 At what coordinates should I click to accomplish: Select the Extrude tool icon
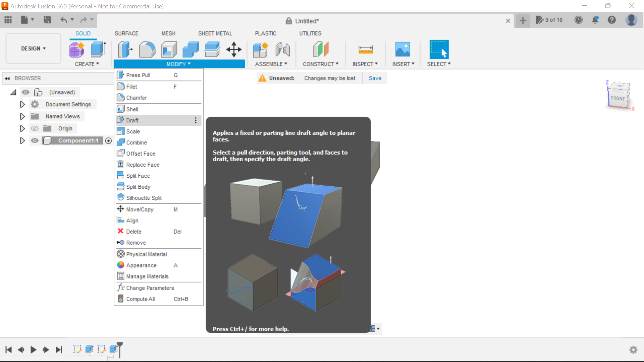pos(99,50)
